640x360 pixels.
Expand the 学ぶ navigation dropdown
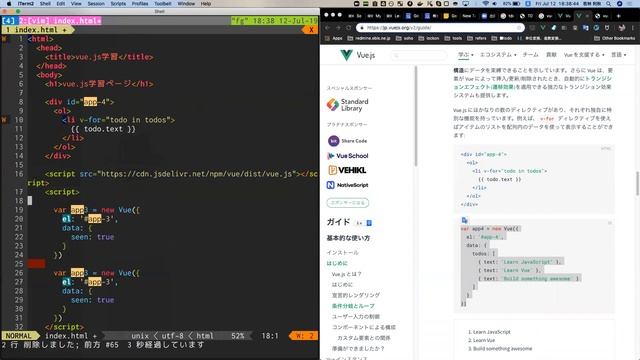(x=466, y=55)
